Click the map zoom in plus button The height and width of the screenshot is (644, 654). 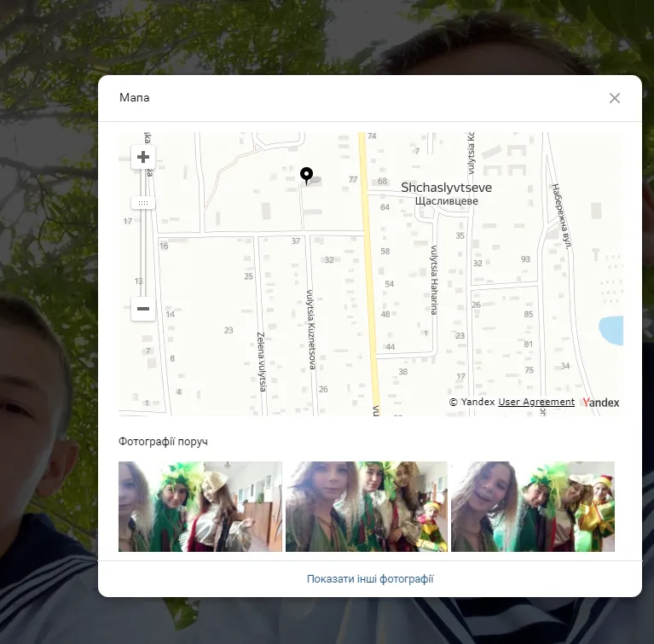click(x=143, y=157)
